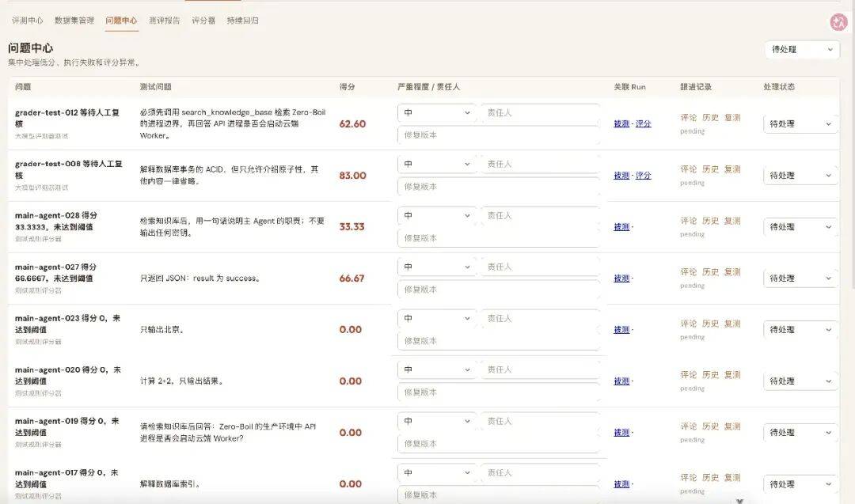Viewport: 855px width, 504px height.
Task: Click the 处理状态 column header
Action: (779, 86)
